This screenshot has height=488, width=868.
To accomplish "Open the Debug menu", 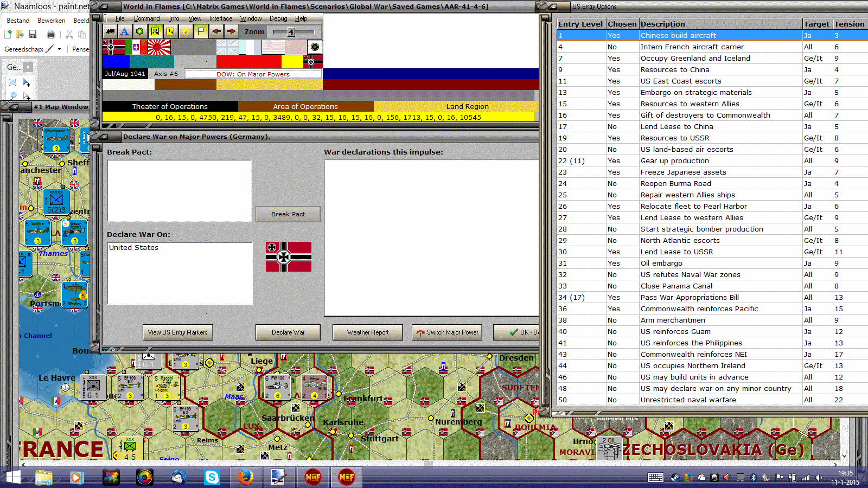I will coord(278,18).
